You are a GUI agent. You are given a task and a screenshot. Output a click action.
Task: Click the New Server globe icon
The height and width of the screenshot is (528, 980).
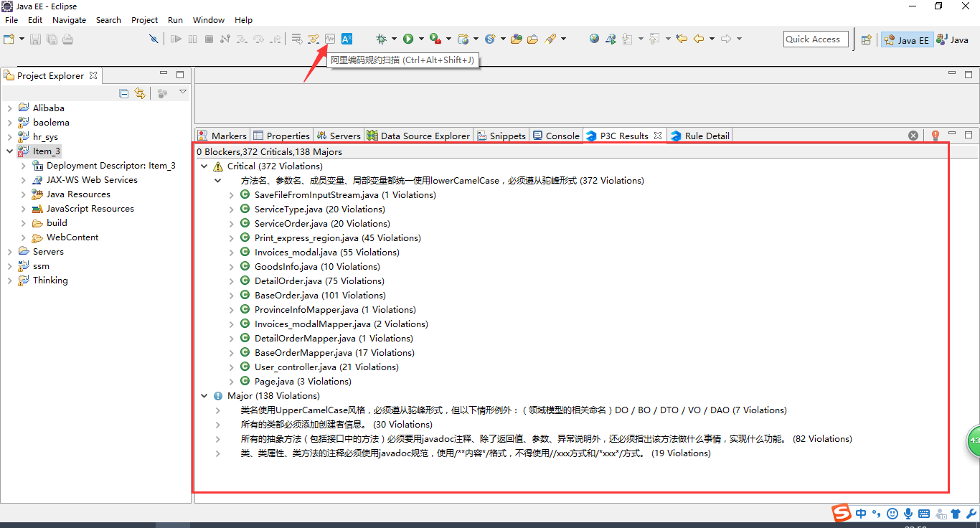pyautogui.click(x=463, y=39)
